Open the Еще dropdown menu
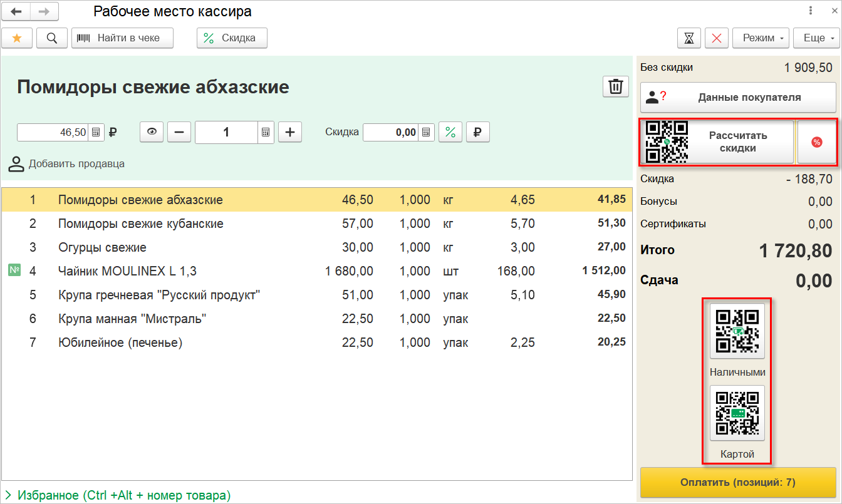842x504 pixels. coord(816,38)
